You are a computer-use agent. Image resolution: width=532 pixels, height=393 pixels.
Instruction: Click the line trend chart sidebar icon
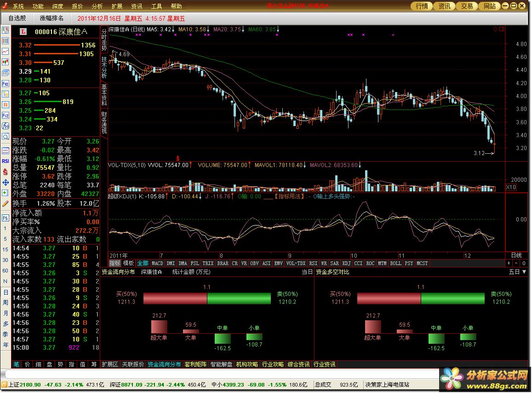(x=5, y=51)
